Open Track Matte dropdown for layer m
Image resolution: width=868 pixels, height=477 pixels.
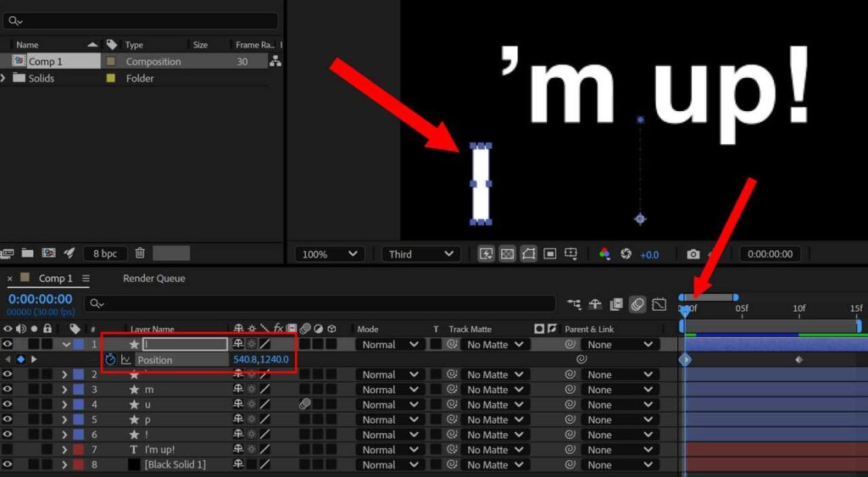click(494, 390)
